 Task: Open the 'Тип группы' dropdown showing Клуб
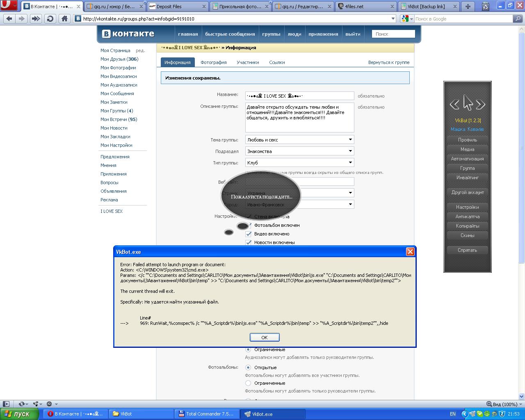tap(300, 162)
